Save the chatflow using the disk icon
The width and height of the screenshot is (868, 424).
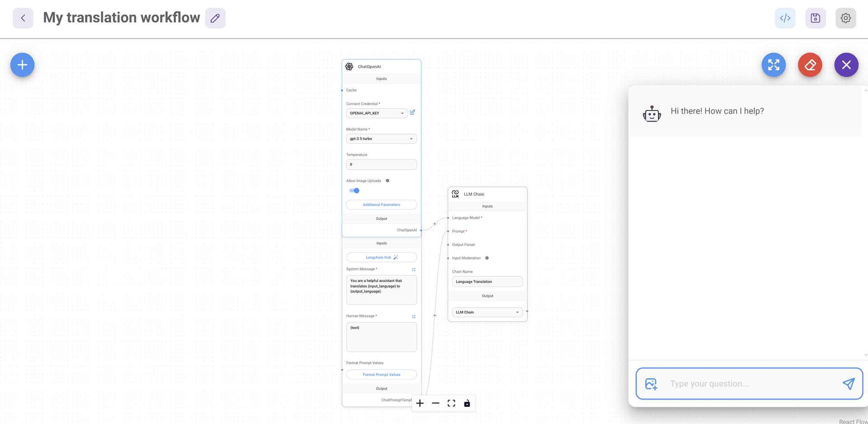[x=815, y=18]
